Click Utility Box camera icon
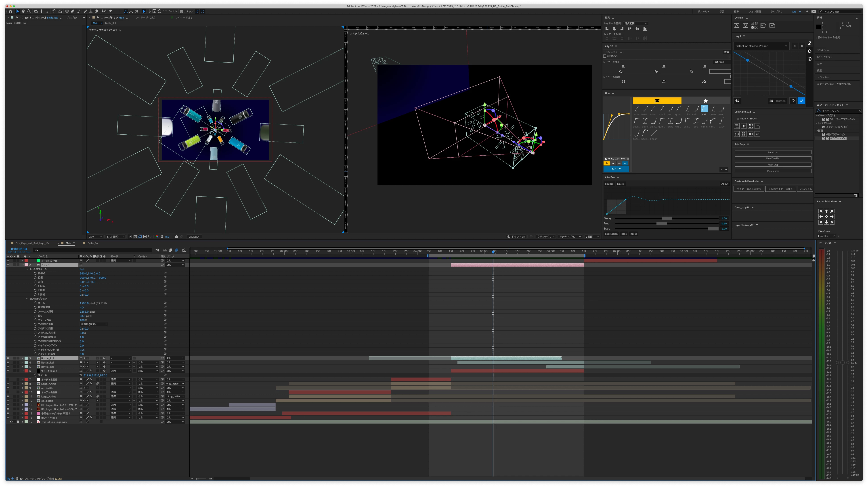 [x=751, y=134]
